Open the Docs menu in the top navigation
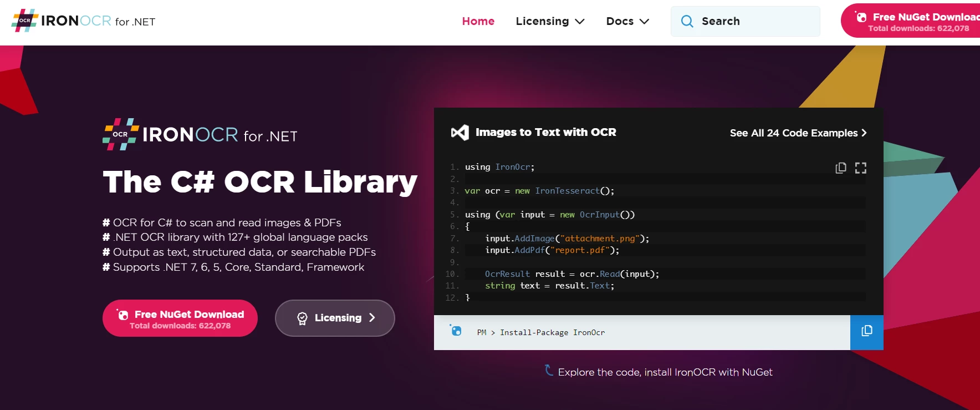 click(627, 21)
